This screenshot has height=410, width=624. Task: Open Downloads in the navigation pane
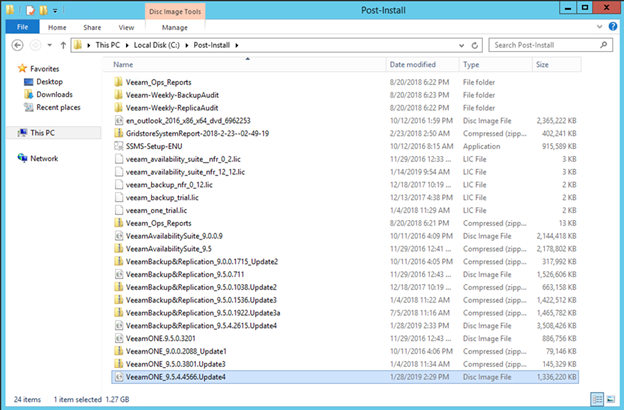click(x=54, y=94)
